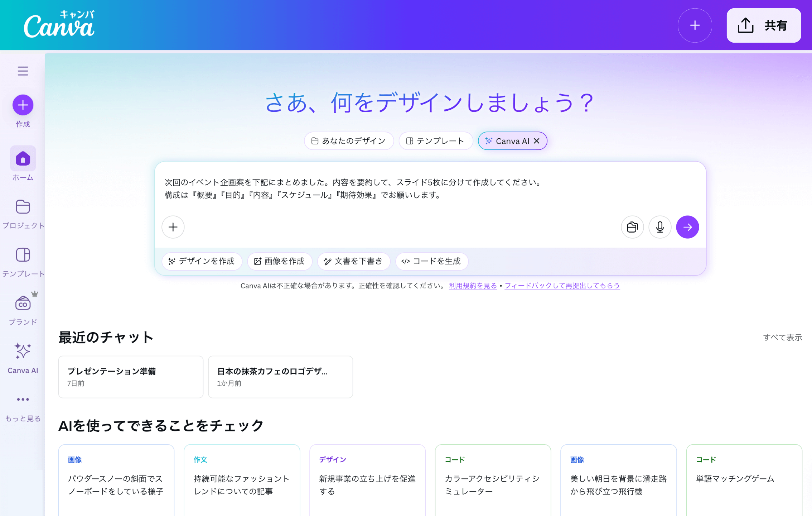
Task: Open the パウダースノー snowboard image card
Action: (x=116, y=480)
